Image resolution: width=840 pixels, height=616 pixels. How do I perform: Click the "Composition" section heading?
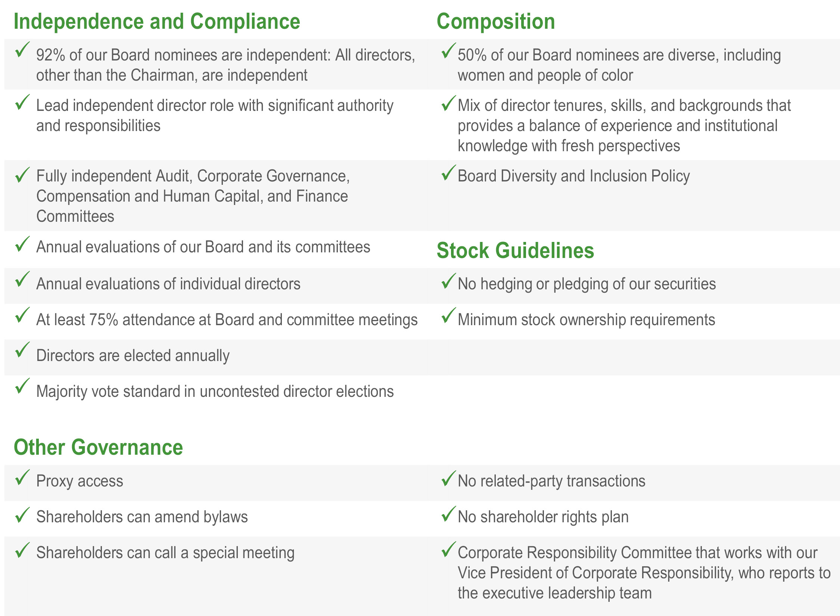tap(495, 21)
